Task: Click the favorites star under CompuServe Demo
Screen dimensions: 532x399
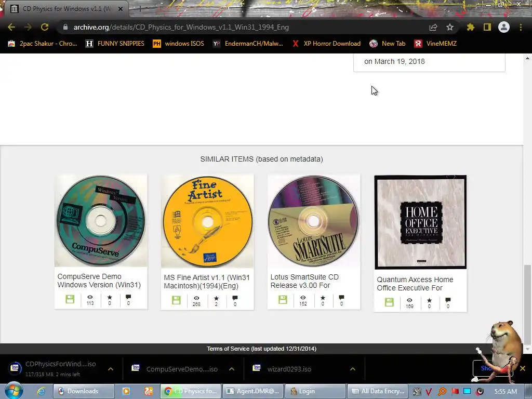Action: coord(110,297)
